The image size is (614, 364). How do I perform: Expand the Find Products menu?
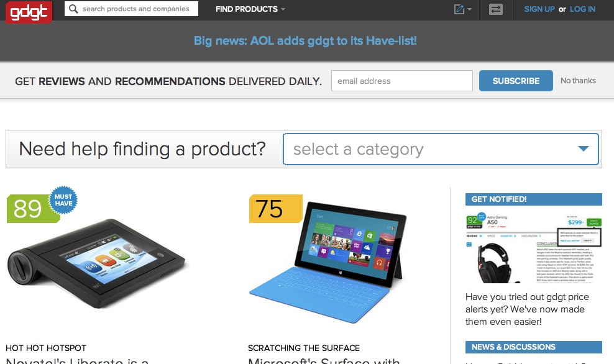[250, 9]
